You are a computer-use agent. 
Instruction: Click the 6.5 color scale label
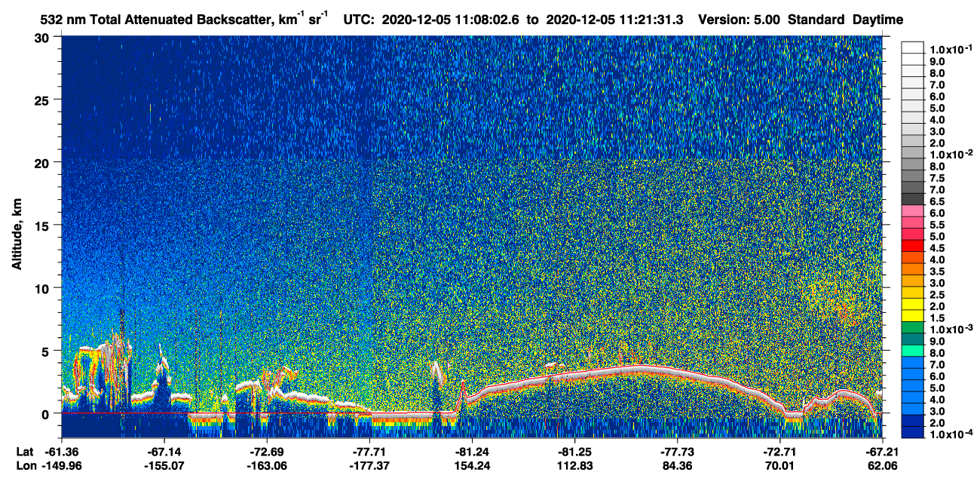pos(937,202)
